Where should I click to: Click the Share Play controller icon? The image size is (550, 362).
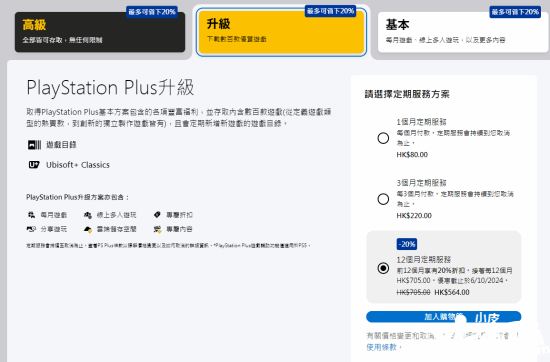pyautogui.click(x=31, y=229)
